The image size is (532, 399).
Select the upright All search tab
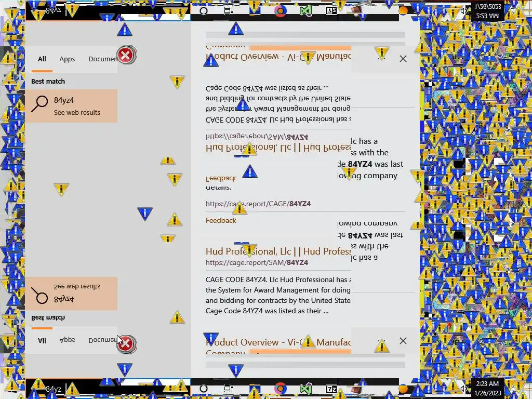42,59
